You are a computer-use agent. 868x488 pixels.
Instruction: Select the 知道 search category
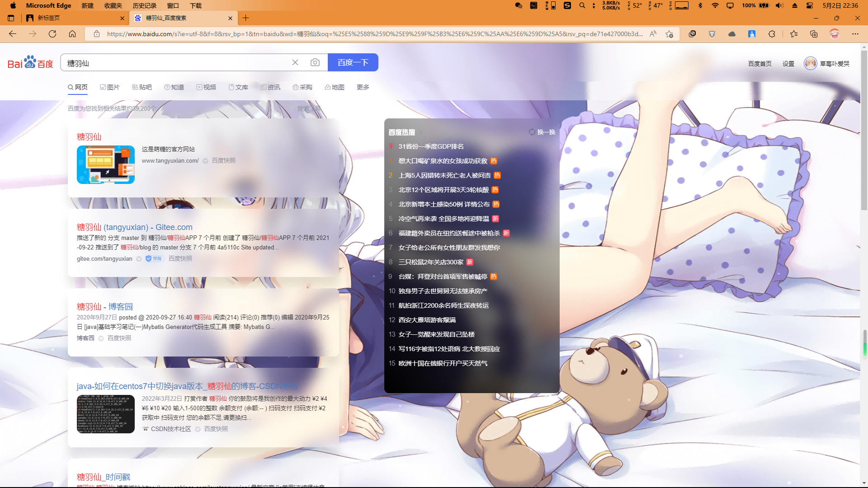coord(174,87)
